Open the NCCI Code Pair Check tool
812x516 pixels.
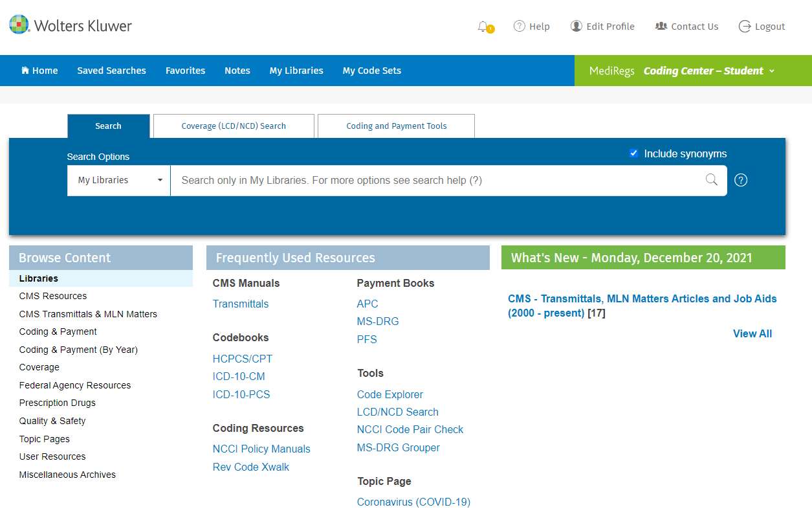[410, 429]
